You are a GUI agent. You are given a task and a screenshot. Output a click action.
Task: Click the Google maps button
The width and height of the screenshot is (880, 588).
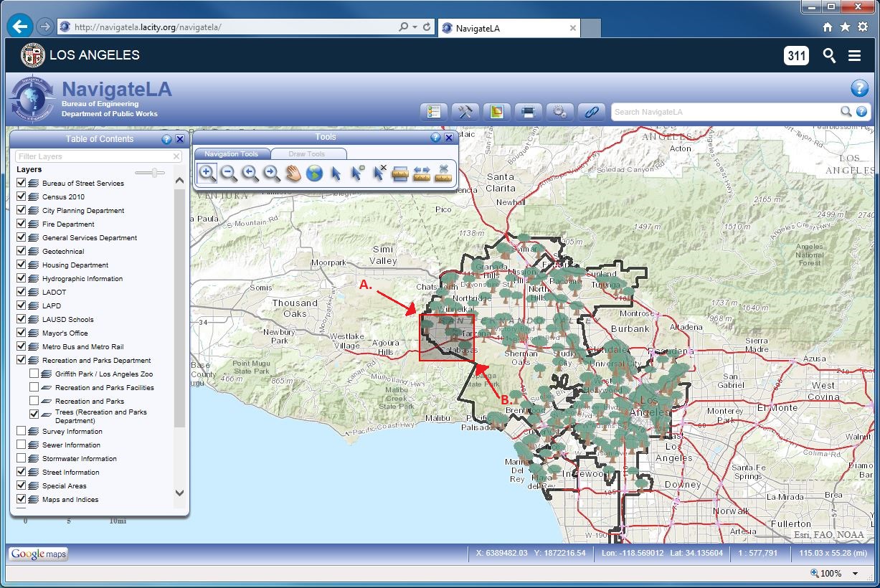coord(38,554)
